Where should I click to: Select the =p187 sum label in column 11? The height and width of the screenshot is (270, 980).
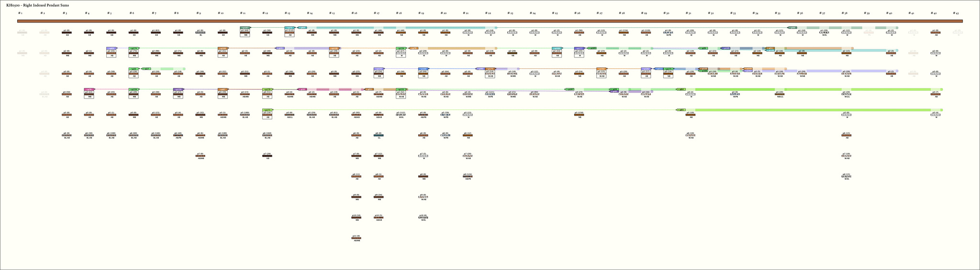(x=245, y=28)
